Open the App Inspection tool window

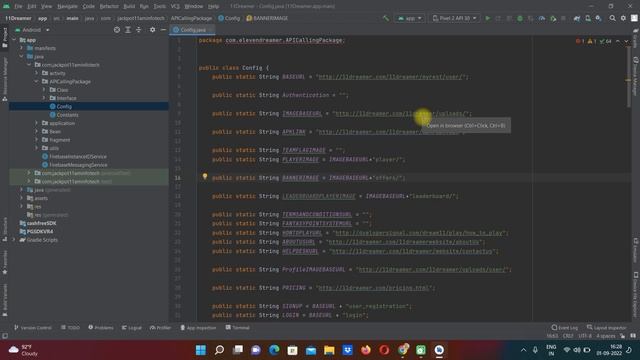pyautogui.click(x=198, y=328)
